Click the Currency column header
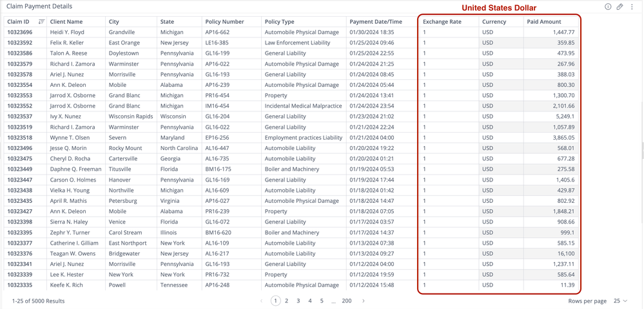The height and width of the screenshot is (309, 644). tap(494, 22)
